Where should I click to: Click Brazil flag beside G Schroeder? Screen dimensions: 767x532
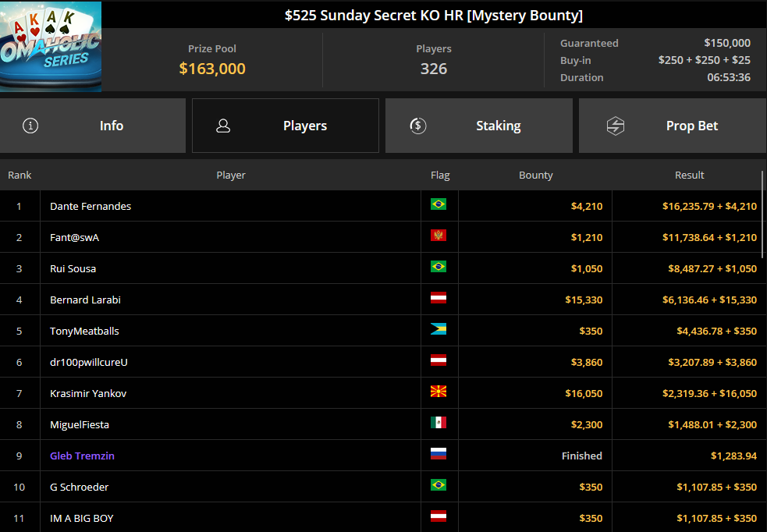tap(439, 485)
